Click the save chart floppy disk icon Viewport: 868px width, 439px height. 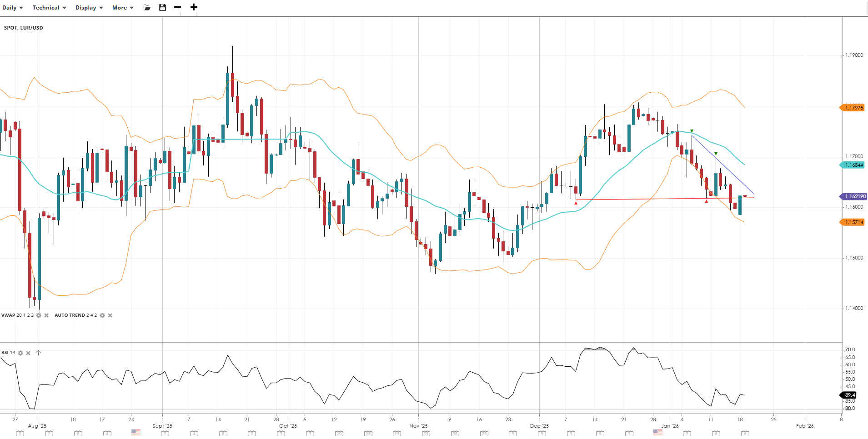pos(162,8)
